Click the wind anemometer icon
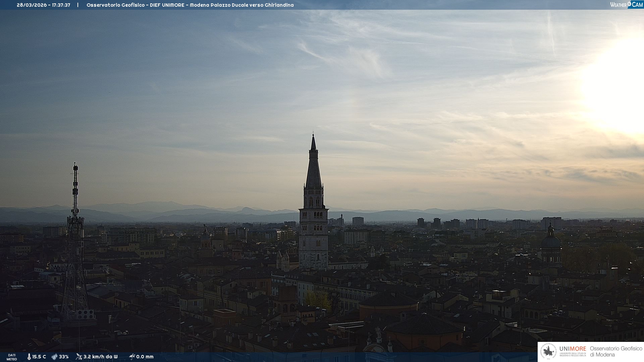Viewport: 644px width, 362px height. 79,357
